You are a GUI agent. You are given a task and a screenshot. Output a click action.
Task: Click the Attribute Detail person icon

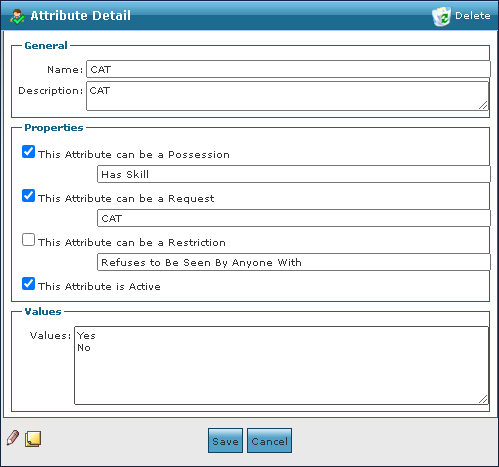[x=17, y=16]
